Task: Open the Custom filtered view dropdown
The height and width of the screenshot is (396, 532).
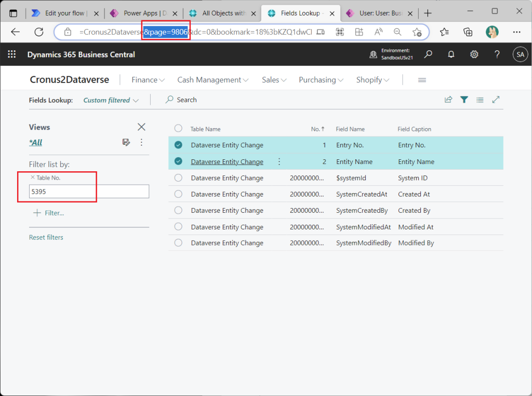Action: (111, 100)
